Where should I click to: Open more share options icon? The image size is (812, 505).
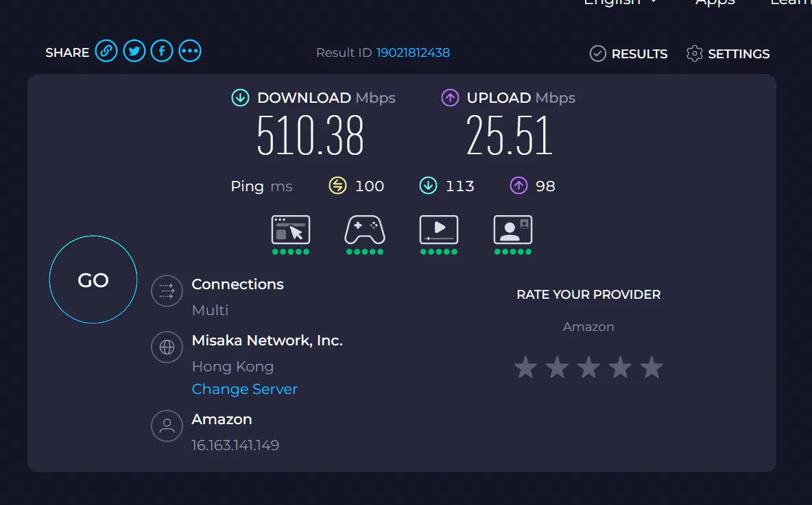pos(190,51)
